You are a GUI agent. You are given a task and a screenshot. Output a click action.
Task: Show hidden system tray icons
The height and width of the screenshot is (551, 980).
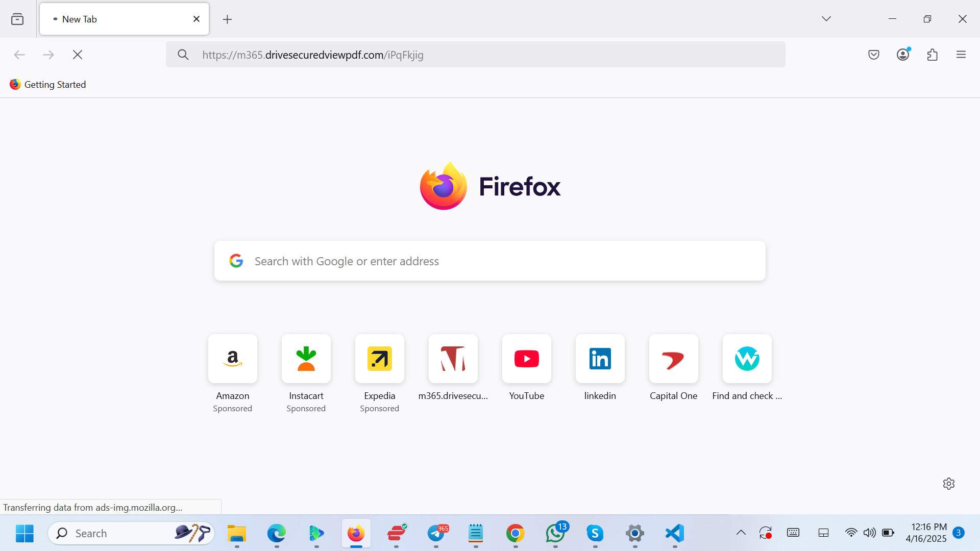coord(741,533)
